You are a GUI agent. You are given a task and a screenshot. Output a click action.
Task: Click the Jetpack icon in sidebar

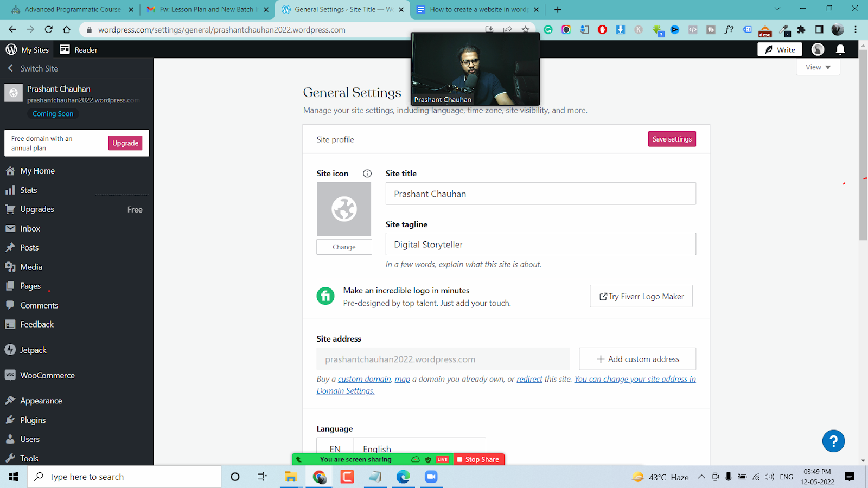pos(10,350)
